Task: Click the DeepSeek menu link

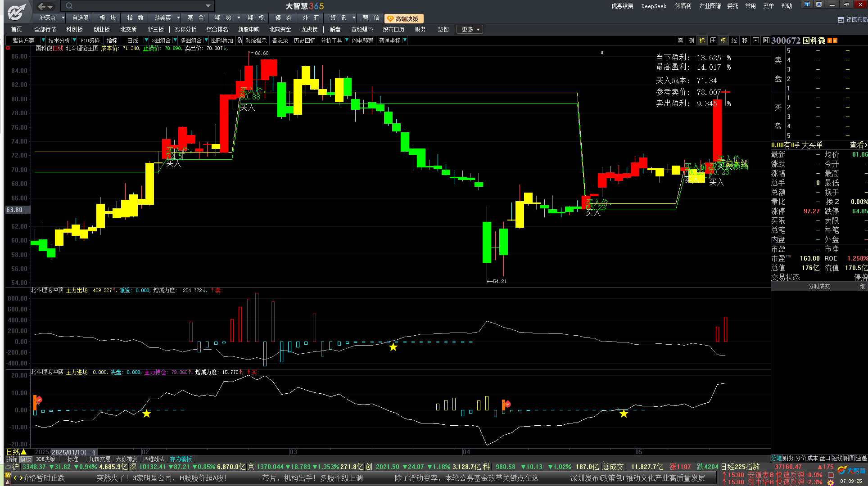Action: 654,6
